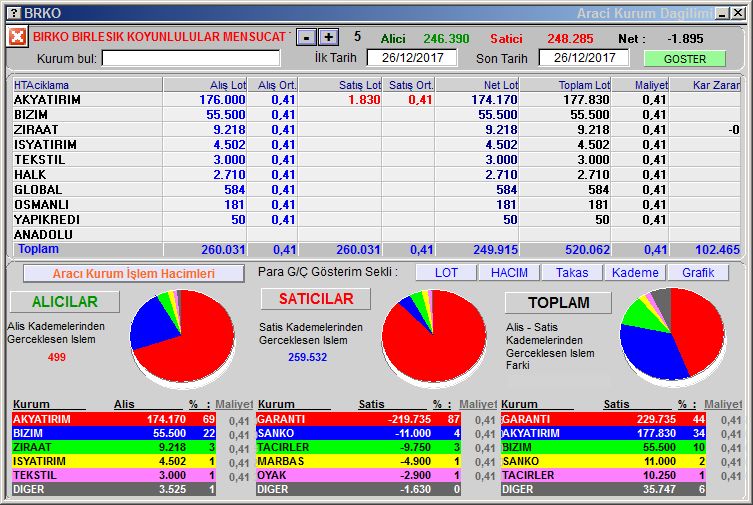Screen dimensions: 753x505
Task: Click yellow MARBAS row in sellers list
Action: pyautogui.click(x=358, y=461)
